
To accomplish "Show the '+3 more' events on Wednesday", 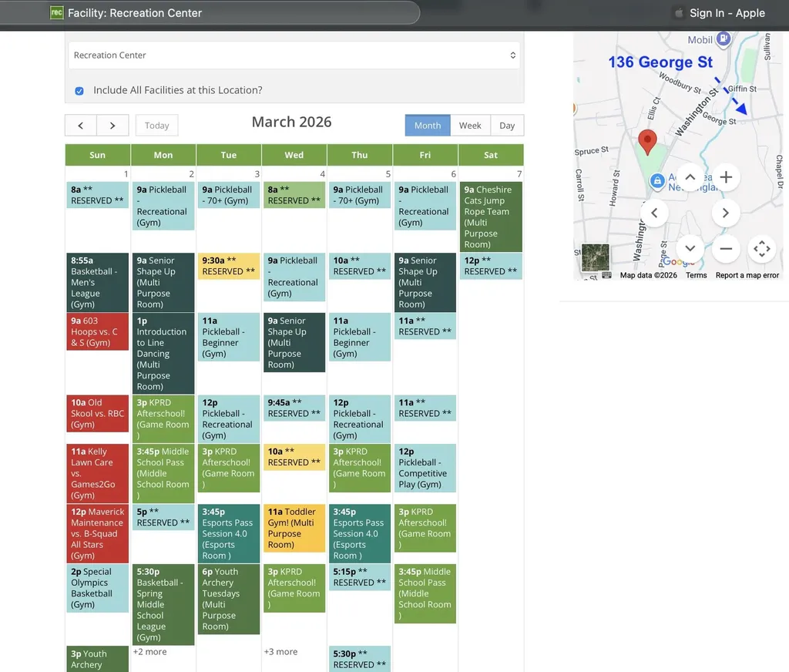I will point(280,652).
